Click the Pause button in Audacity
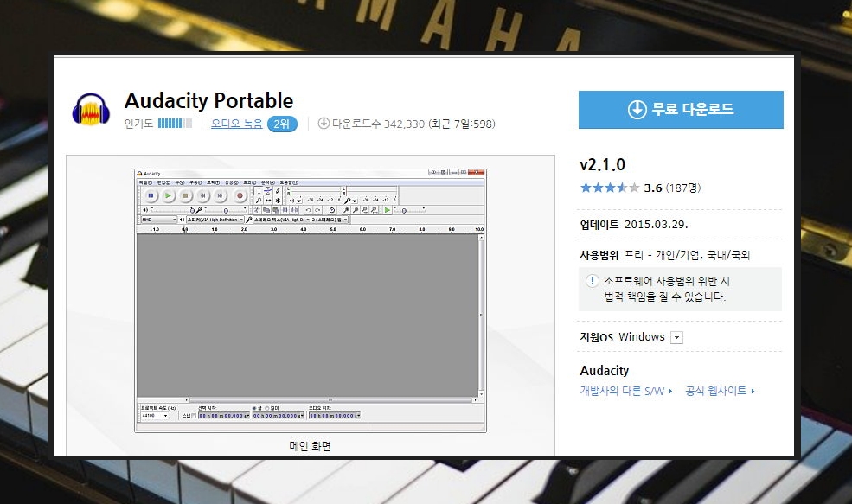Screen dimensions: 852x504 click(151, 195)
